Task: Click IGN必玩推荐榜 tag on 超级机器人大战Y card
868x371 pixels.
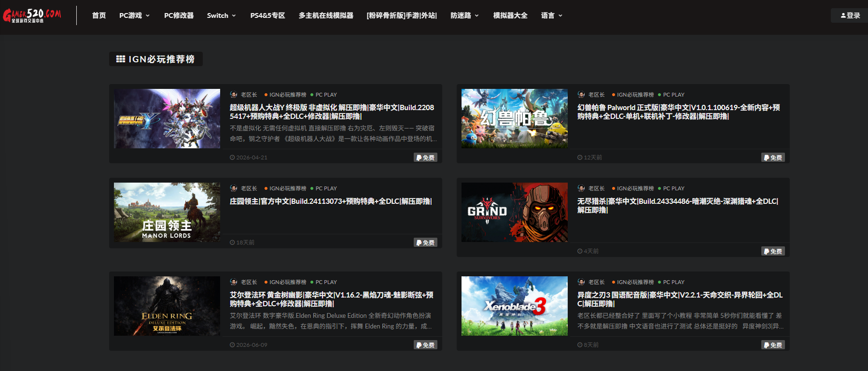Action: pos(285,95)
